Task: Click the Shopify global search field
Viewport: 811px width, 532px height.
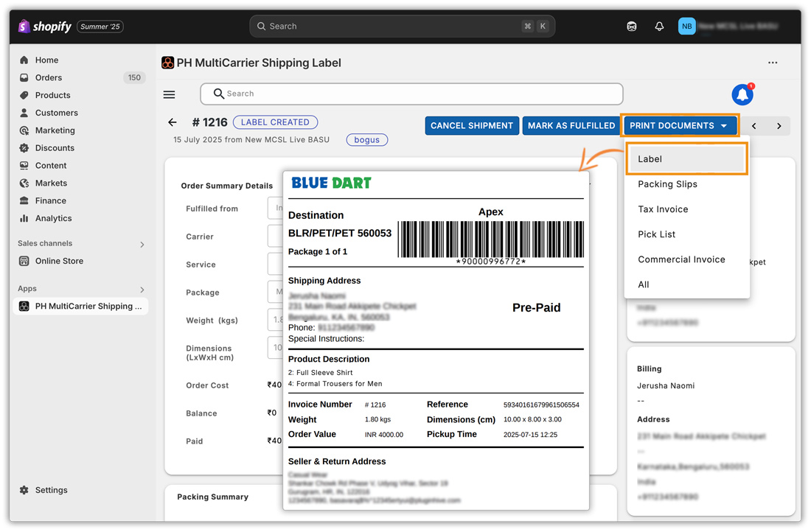Action: pyautogui.click(x=402, y=27)
